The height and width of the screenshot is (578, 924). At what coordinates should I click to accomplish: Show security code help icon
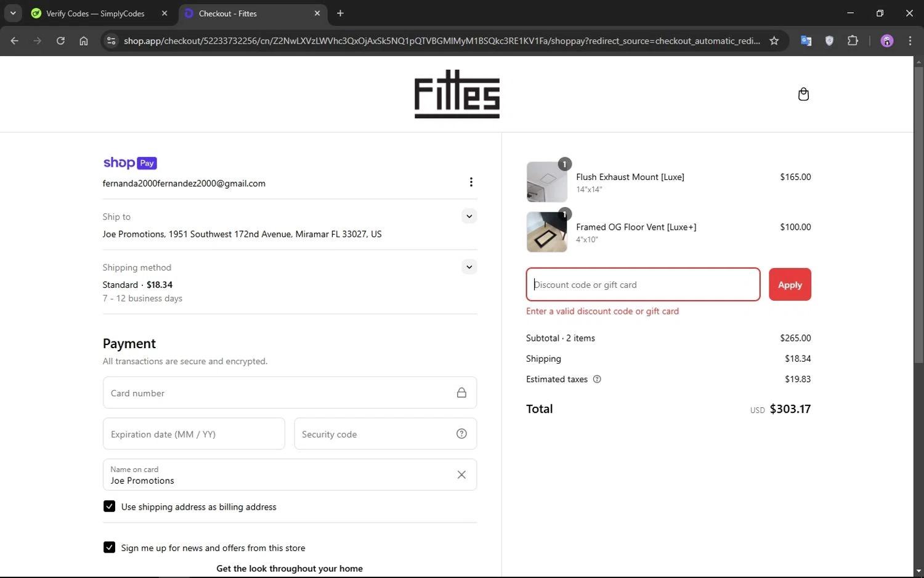461,434
